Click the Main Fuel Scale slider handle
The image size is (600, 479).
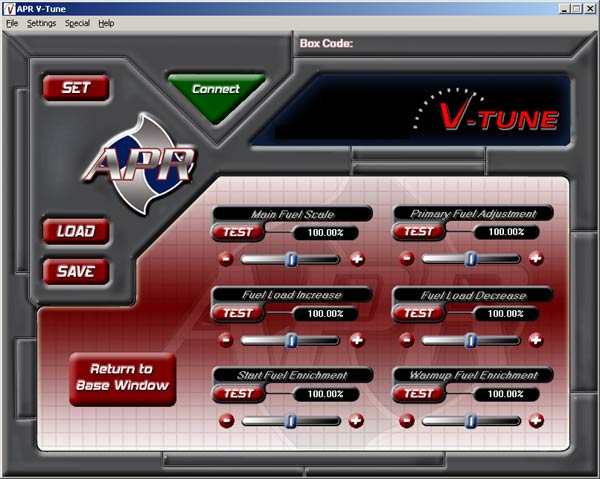(292, 260)
